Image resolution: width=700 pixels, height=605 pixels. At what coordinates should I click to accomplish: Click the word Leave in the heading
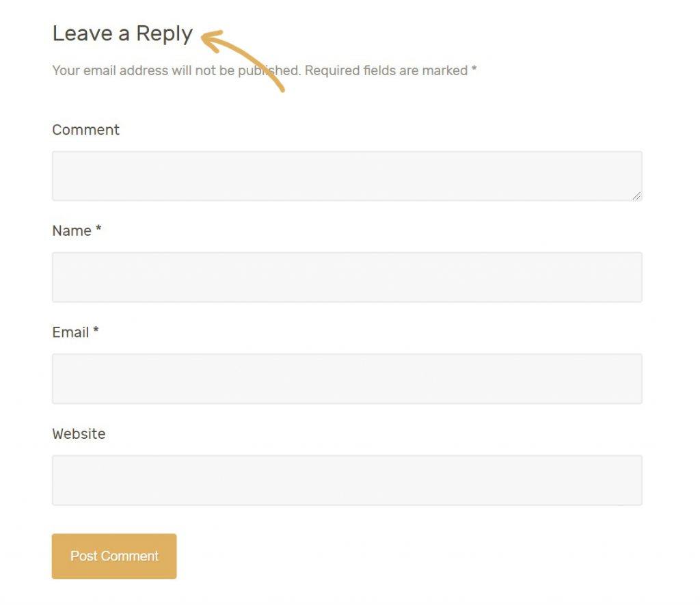[x=83, y=33]
